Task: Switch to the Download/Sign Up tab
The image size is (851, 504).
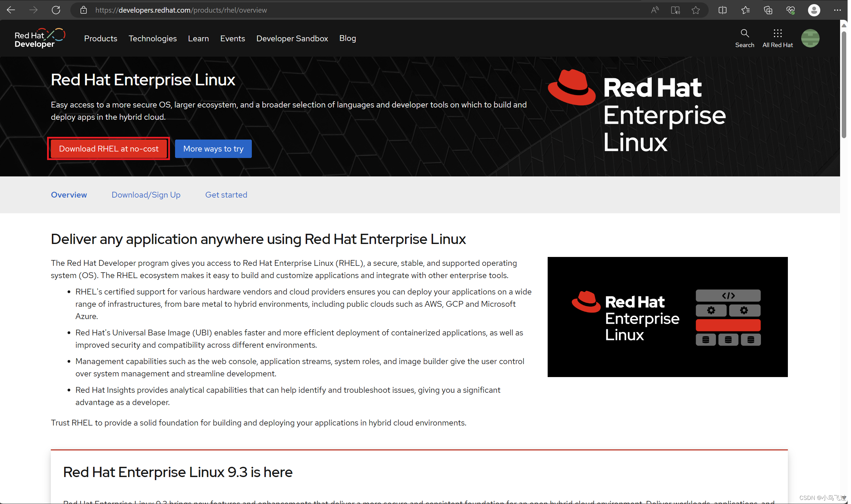Action: tap(146, 195)
